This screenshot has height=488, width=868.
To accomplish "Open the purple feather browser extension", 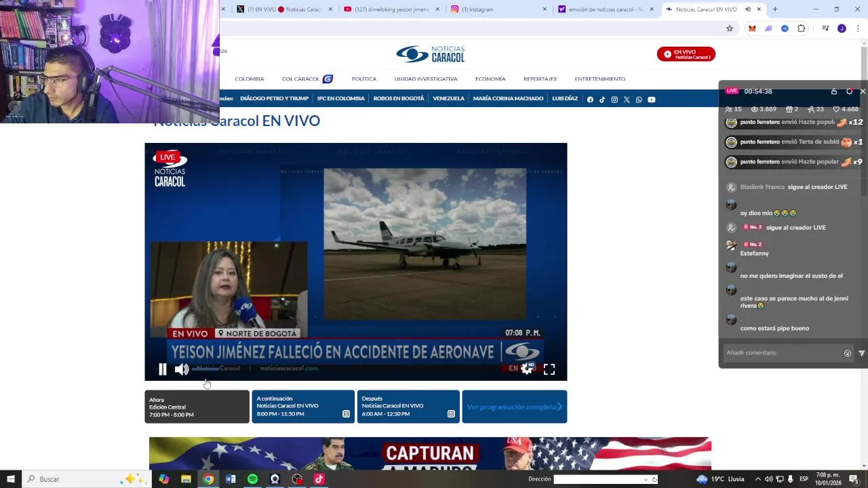I will (768, 28).
